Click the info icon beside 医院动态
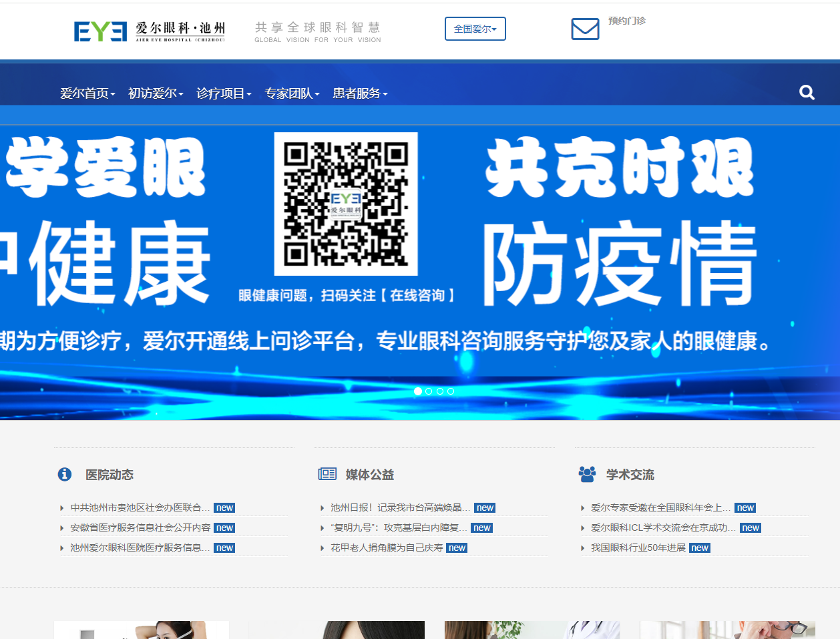840x639 pixels. point(65,474)
